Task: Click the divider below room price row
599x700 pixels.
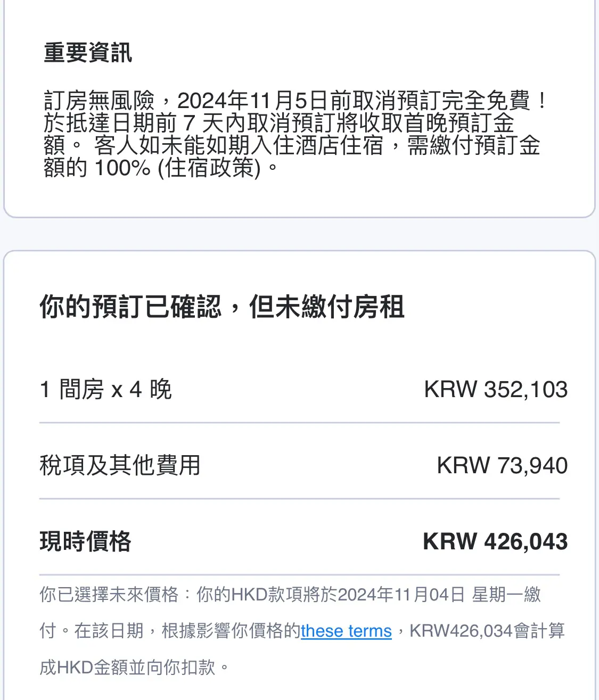Action: pyautogui.click(x=299, y=423)
